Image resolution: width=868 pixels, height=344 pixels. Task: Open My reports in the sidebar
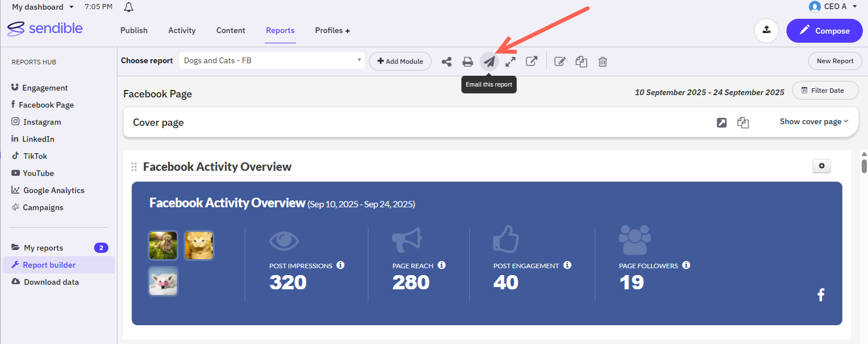click(x=37, y=248)
